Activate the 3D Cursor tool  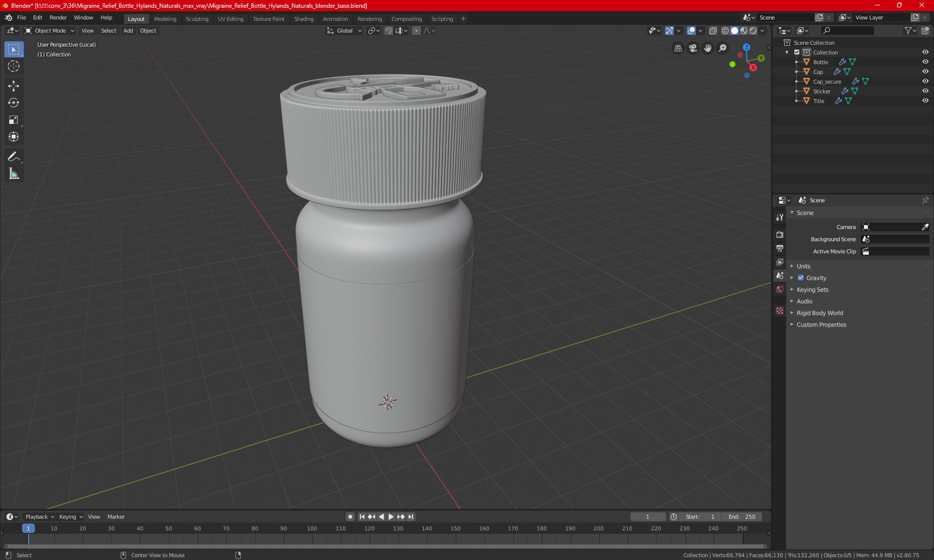[x=14, y=67]
